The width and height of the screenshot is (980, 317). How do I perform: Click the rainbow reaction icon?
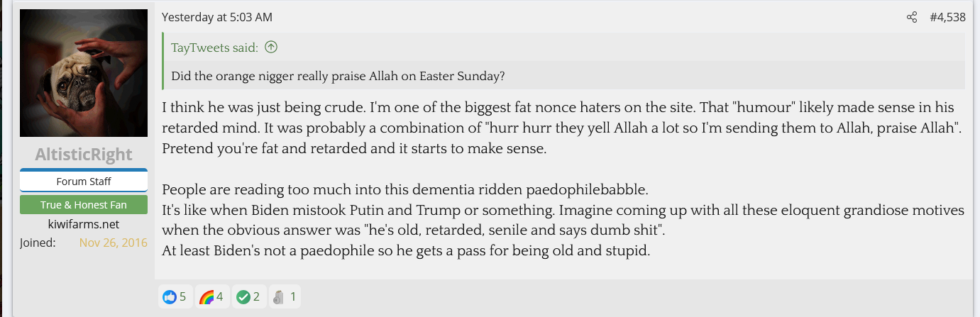(207, 297)
